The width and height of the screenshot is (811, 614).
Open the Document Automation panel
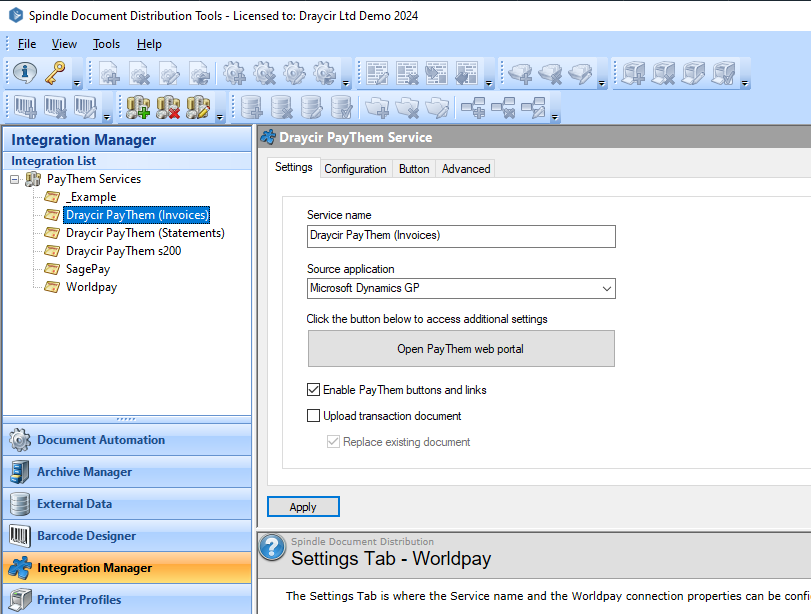[x=127, y=440]
